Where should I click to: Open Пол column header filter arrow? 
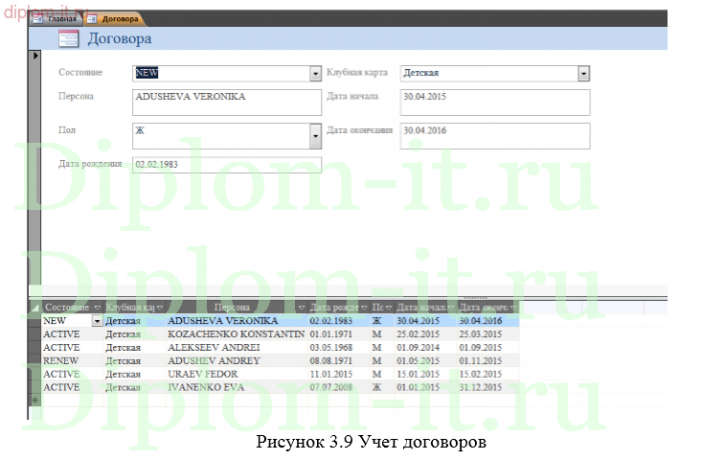(389, 308)
